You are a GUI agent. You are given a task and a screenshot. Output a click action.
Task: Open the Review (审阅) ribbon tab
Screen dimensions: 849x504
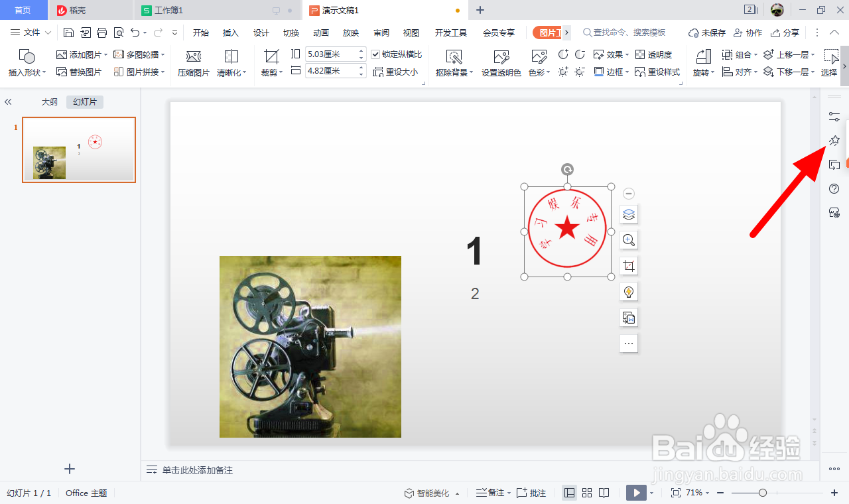[381, 32]
